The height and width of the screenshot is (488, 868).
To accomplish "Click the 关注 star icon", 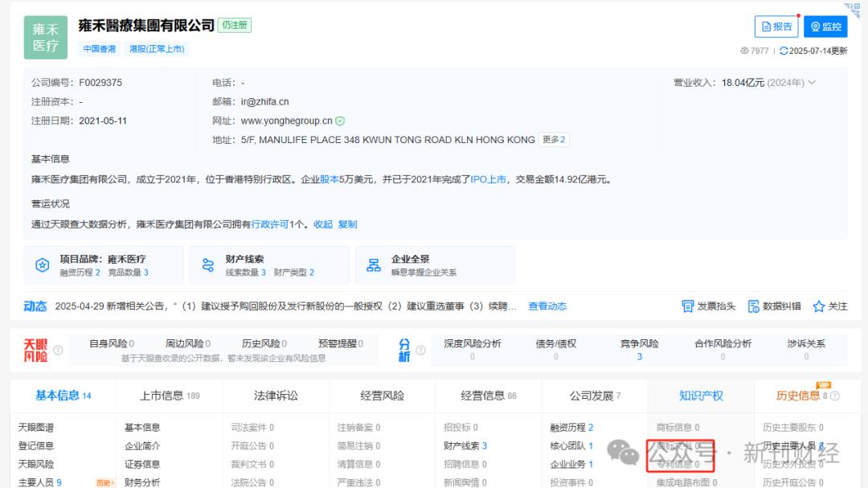I will tap(819, 306).
